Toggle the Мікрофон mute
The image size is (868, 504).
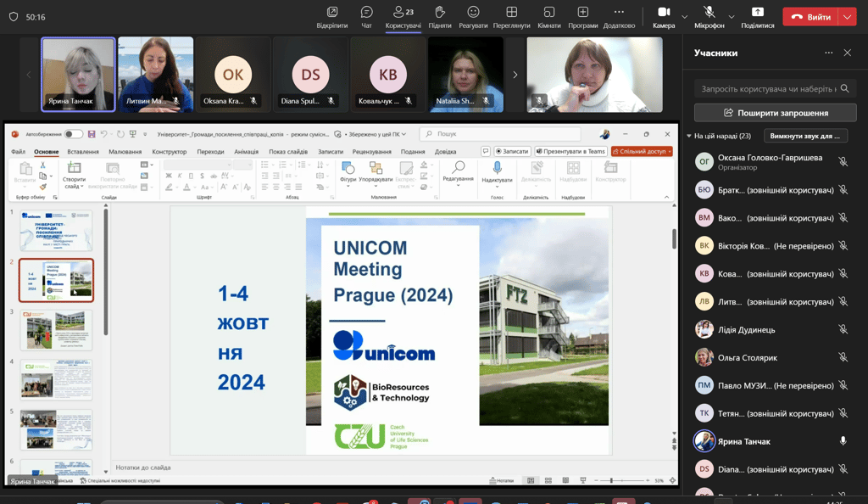pyautogui.click(x=709, y=17)
